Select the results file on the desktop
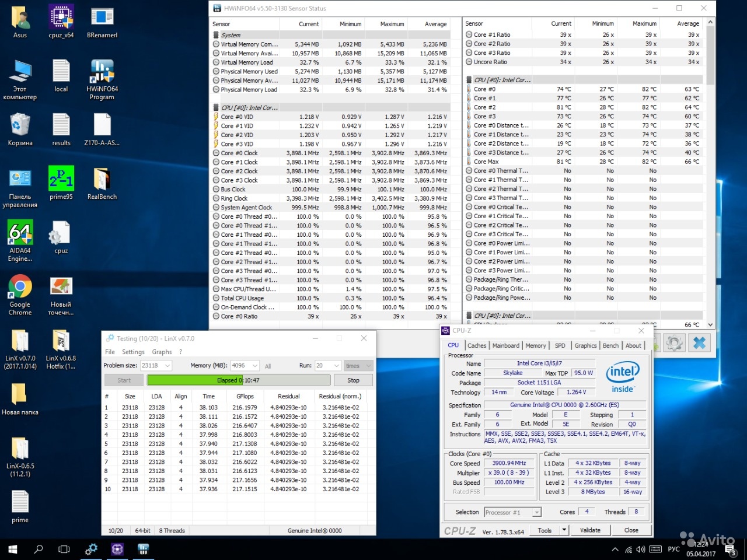This screenshot has height=560, width=747. tap(61, 129)
